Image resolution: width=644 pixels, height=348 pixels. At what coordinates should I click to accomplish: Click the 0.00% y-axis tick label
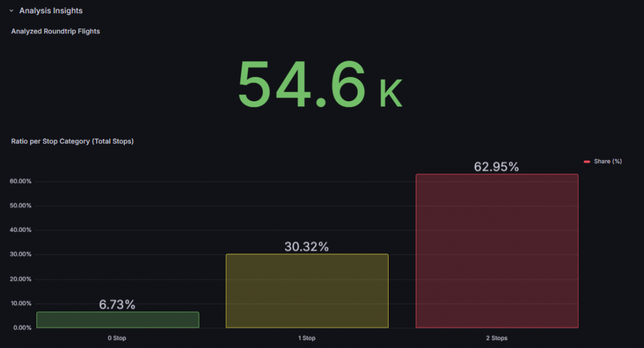(21, 328)
